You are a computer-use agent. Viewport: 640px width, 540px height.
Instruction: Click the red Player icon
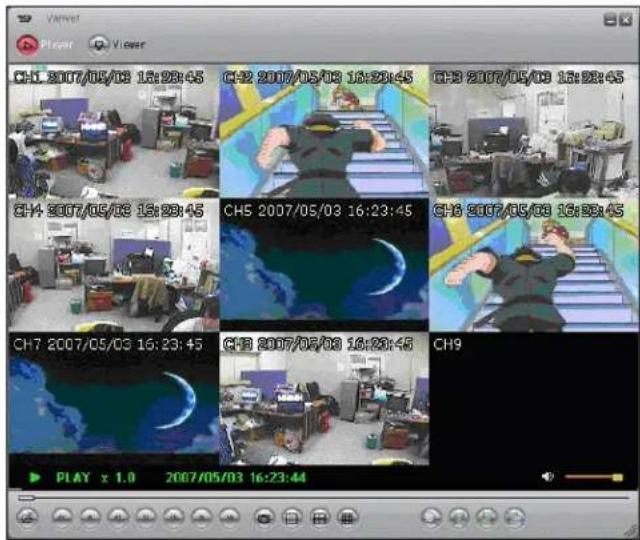pyautogui.click(x=27, y=45)
